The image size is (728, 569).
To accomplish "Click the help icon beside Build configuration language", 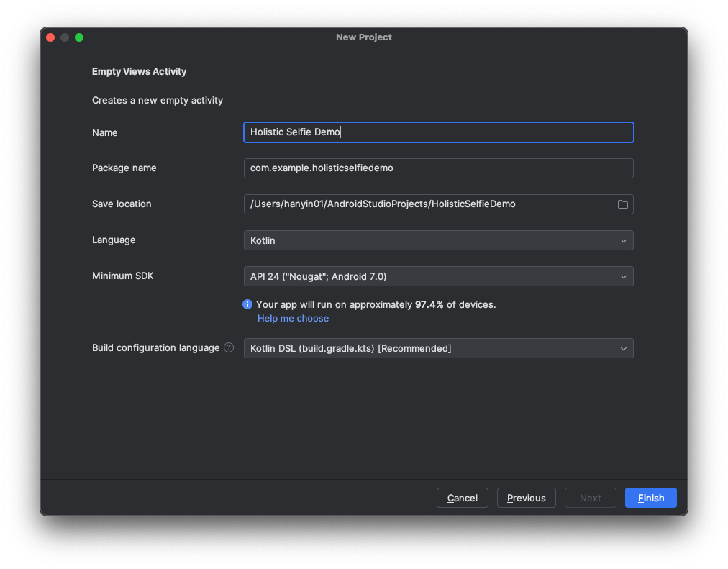I will [228, 347].
